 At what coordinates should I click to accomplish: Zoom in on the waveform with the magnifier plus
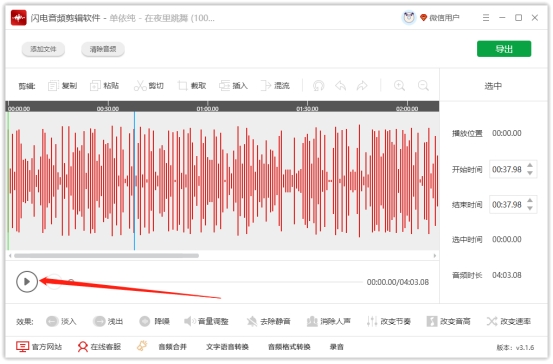pos(400,86)
